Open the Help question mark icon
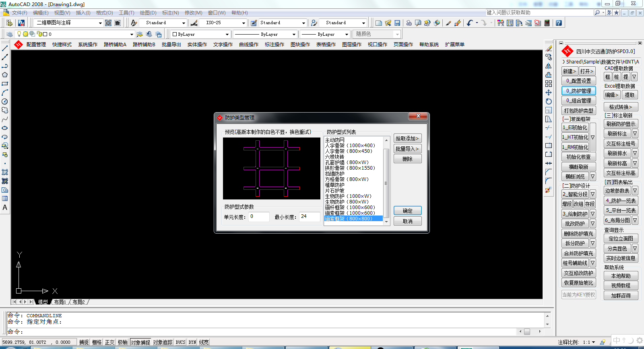The height and width of the screenshot is (349, 644). tap(559, 23)
